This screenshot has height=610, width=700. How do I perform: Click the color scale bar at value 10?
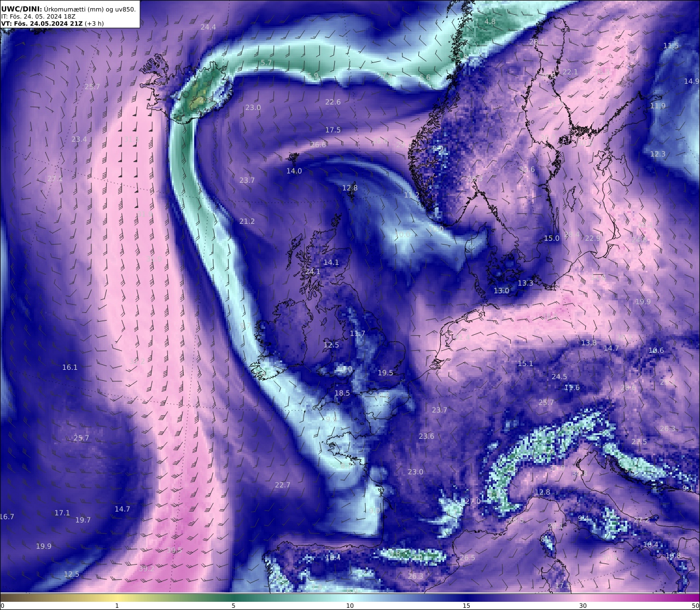(x=350, y=597)
